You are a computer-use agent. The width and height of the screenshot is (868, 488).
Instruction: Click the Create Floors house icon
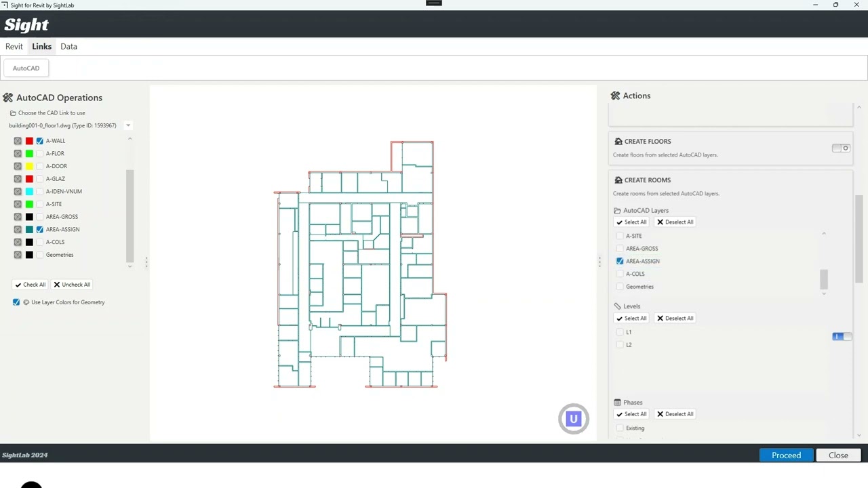618,142
